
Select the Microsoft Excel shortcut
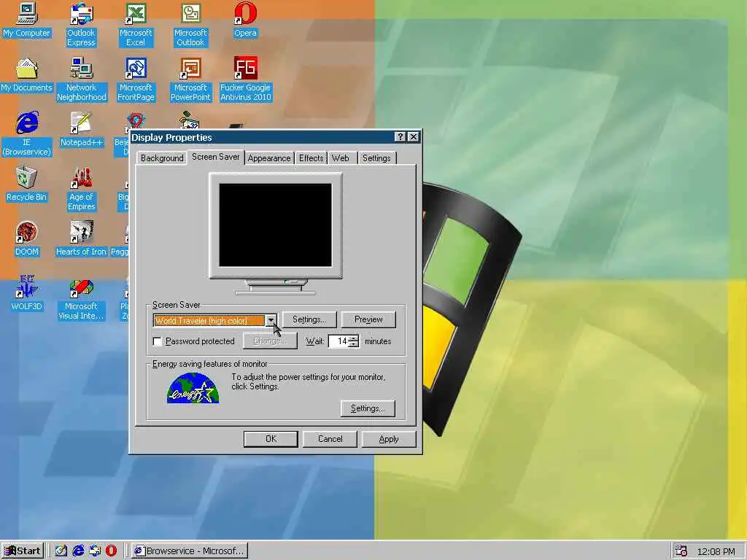tap(135, 25)
